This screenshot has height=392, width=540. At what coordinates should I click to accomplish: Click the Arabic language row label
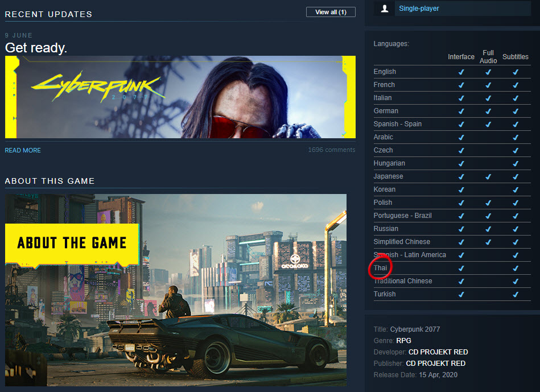(x=384, y=137)
